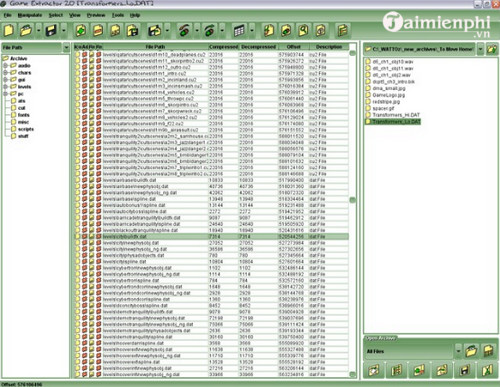
Task: Open the Help menu
Action: (x=135, y=15)
